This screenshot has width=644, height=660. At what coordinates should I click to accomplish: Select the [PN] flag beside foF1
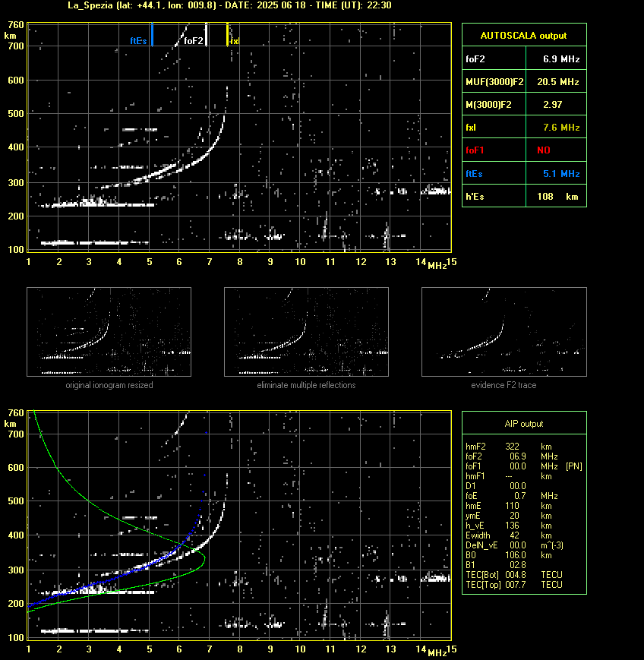(574, 466)
